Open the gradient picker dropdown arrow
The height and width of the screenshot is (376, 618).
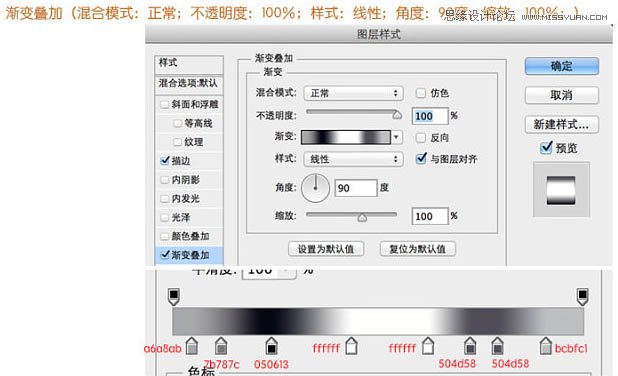click(396, 137)
